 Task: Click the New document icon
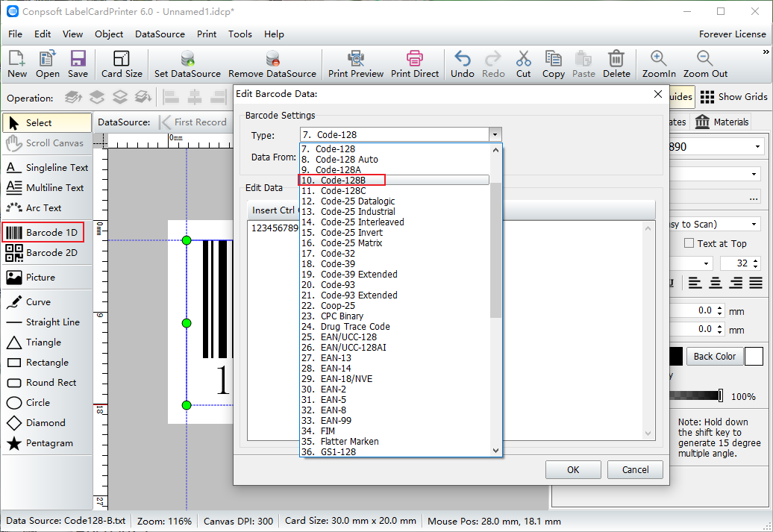pos(16,64)
